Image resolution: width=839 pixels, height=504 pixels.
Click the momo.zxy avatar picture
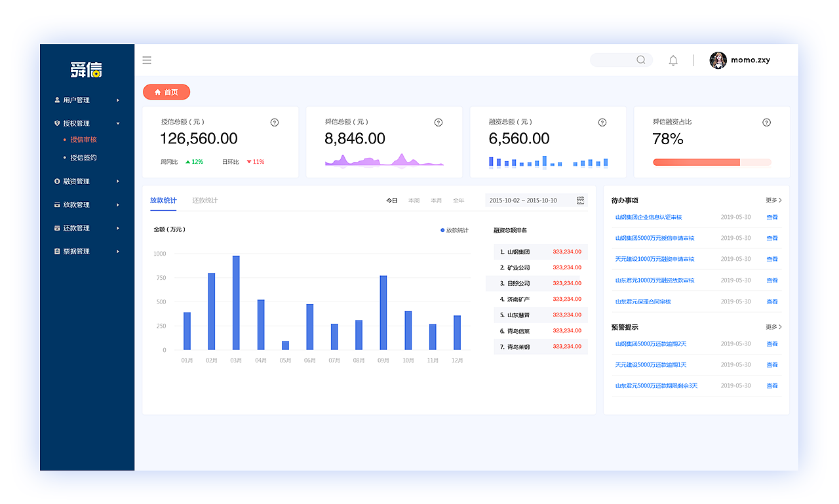pos(718,60)
